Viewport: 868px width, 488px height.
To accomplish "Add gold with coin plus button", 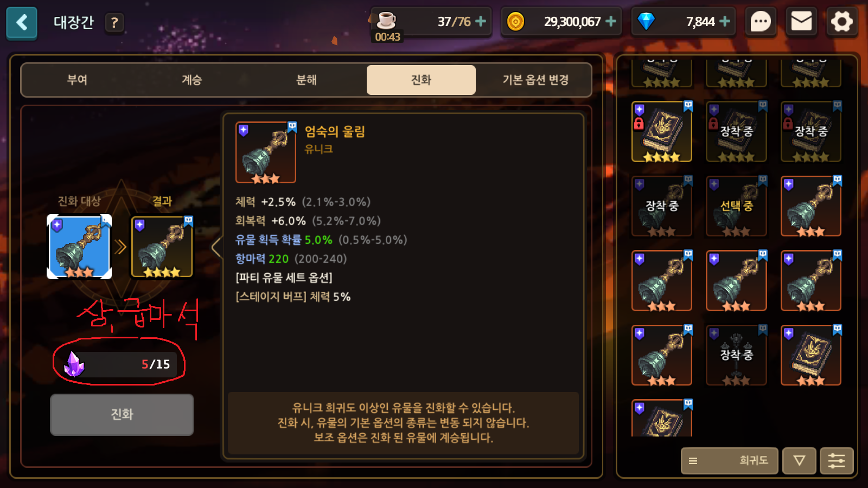I will pos(611,21).
